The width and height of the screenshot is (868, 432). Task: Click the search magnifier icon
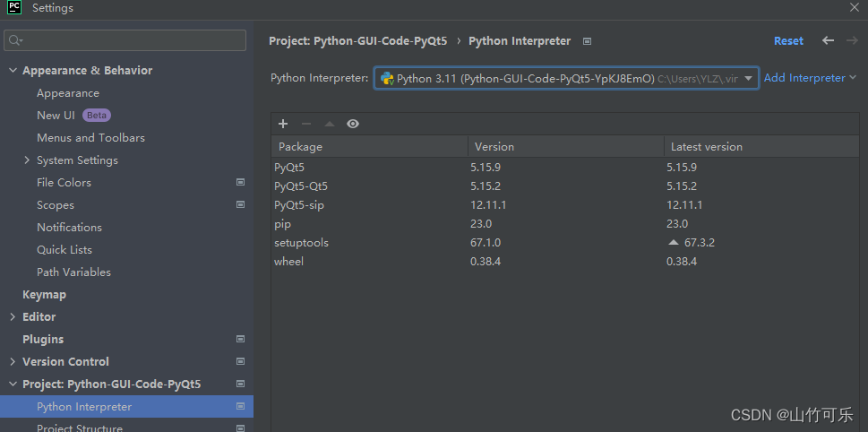pyautogui.click(x=15, y=40)
